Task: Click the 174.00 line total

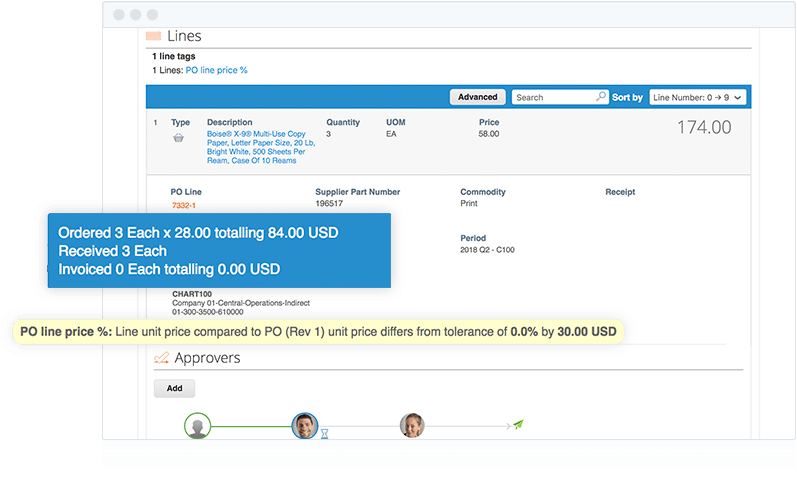Action: pos(704,128)
